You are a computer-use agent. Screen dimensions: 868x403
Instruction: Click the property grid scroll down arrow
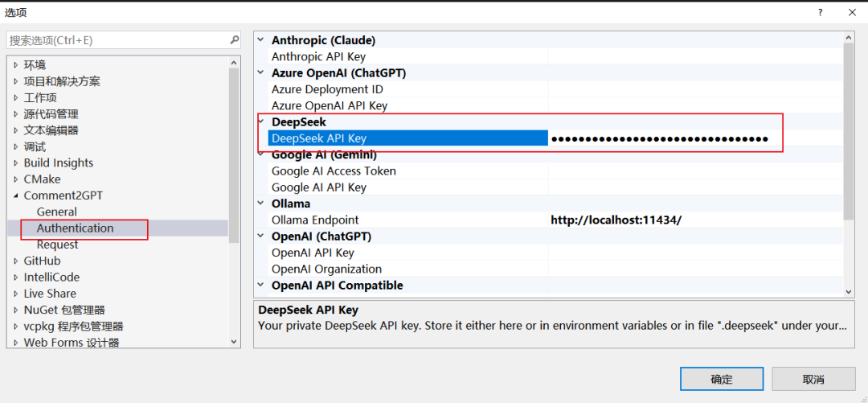[849, 291]
